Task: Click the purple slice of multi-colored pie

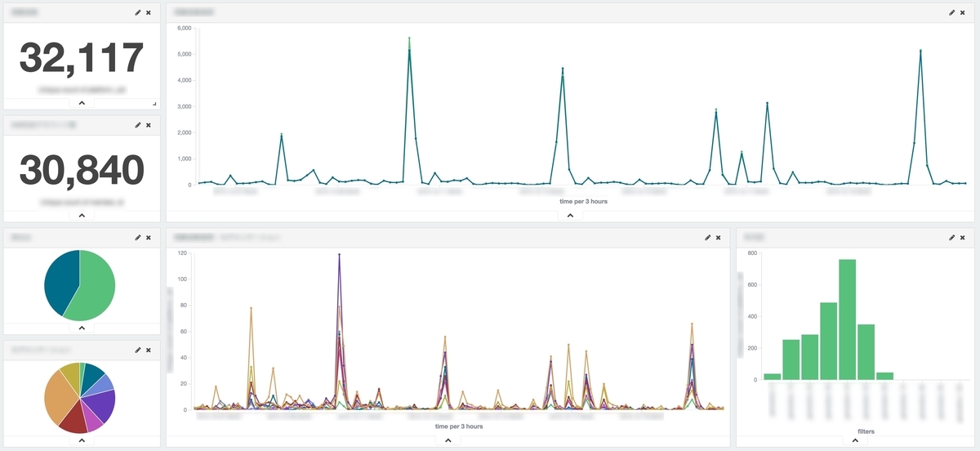Action: coord(101,402)
